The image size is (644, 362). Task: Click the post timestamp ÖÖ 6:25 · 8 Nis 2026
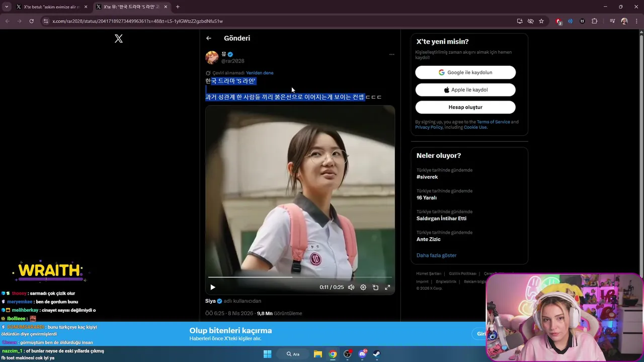[x=229, y=313]
